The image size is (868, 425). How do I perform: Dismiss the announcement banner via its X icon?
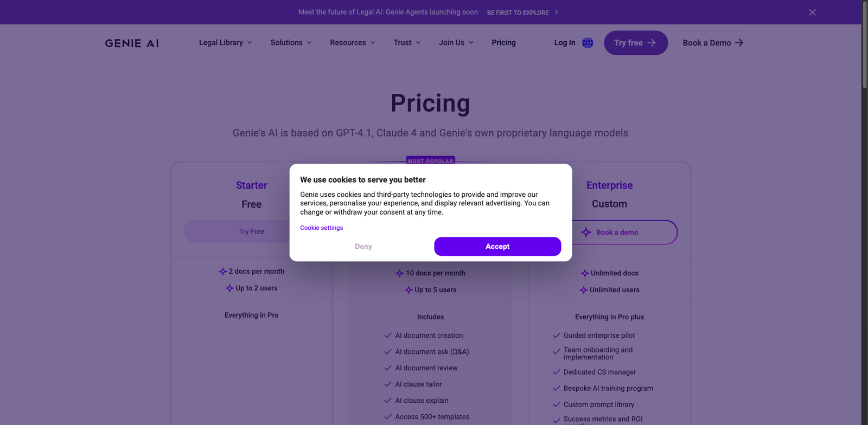tap(812, 12)
